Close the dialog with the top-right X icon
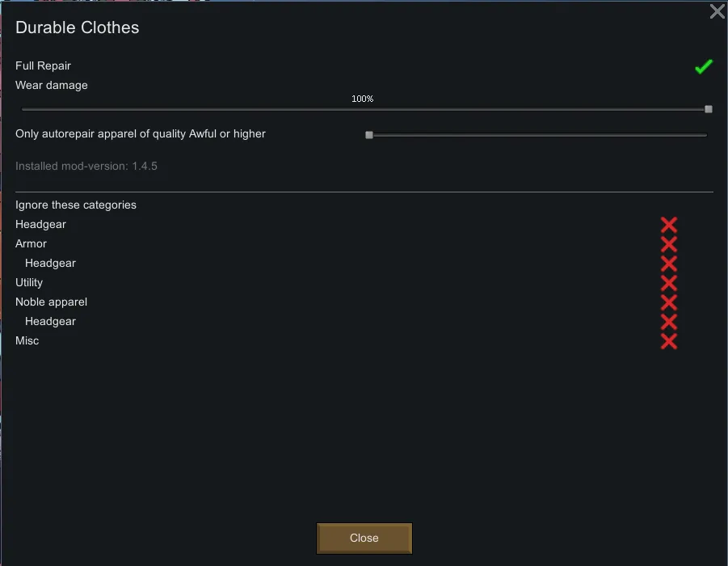The height and width of the screenshot is (566, 728). pos(717,11)
